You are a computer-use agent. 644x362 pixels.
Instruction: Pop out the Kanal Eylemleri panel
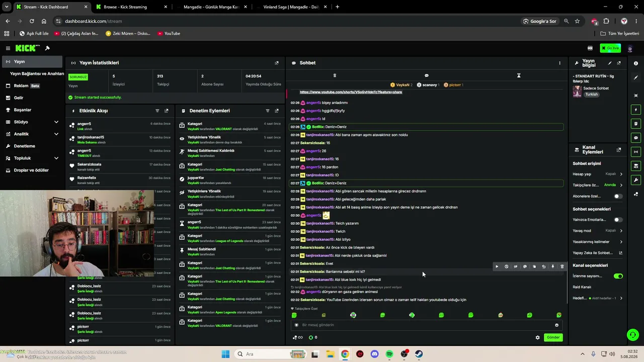[619, 150]
